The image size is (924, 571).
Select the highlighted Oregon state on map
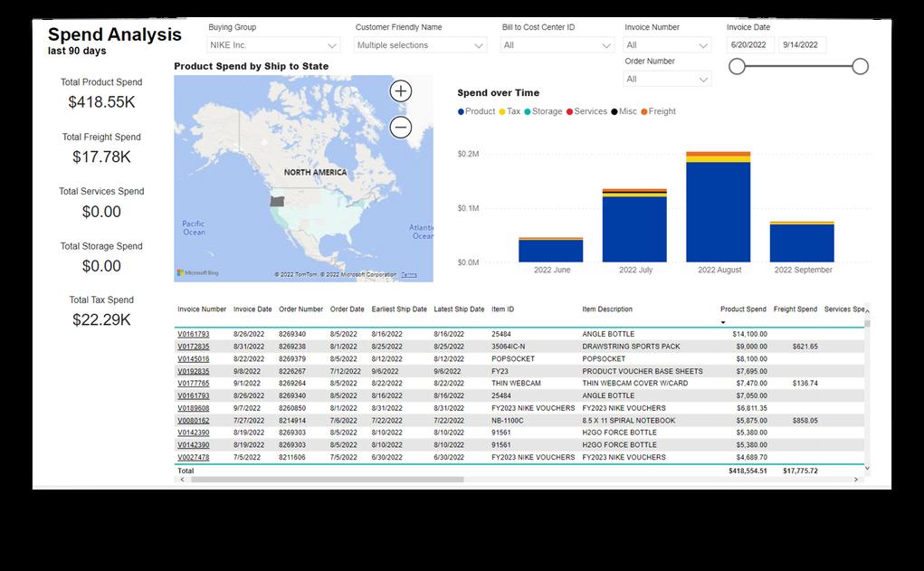[277, 201]
